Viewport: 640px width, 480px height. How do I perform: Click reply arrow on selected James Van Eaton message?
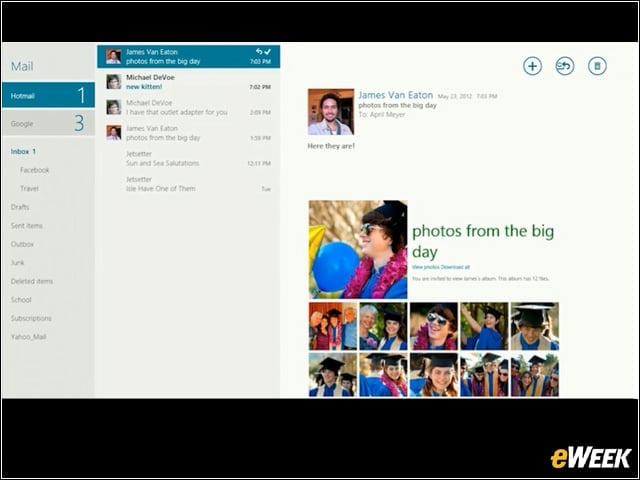coord(259,51)
